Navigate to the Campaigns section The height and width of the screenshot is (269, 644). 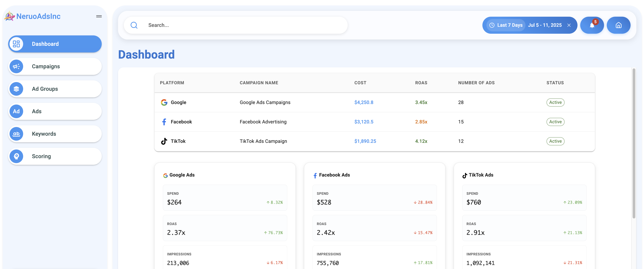pyautogui.click(x=46, y=66)
